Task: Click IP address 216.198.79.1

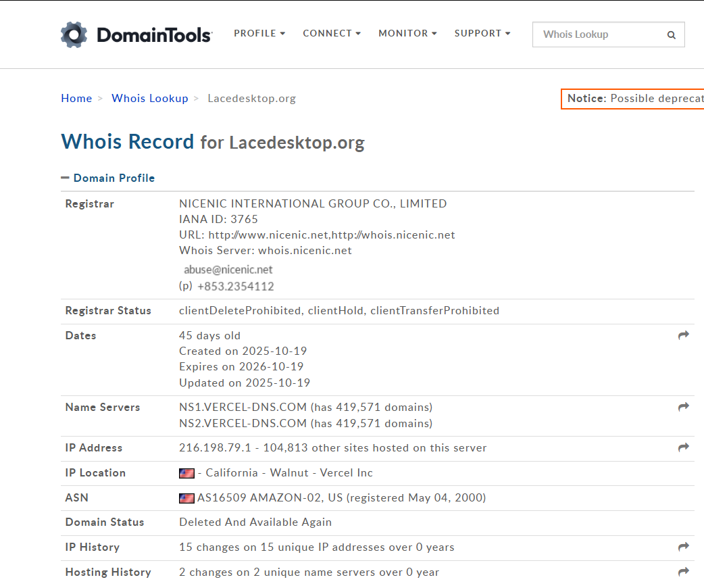Action: click(215, 448)
